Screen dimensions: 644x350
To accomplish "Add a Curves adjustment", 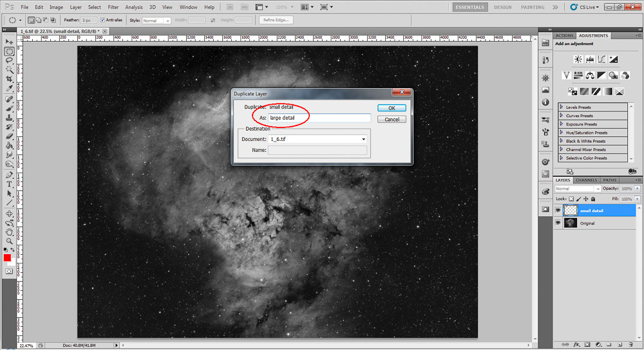I will [601, 59].
